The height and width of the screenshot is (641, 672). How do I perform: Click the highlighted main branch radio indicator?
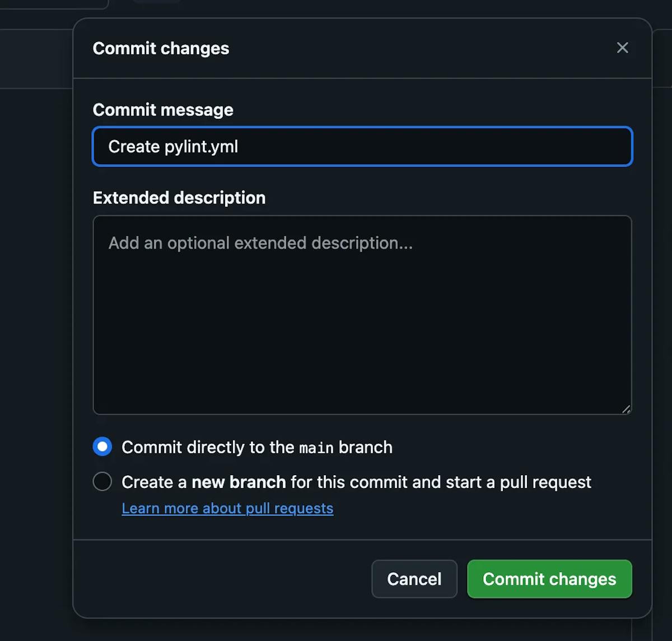point(102,447)
